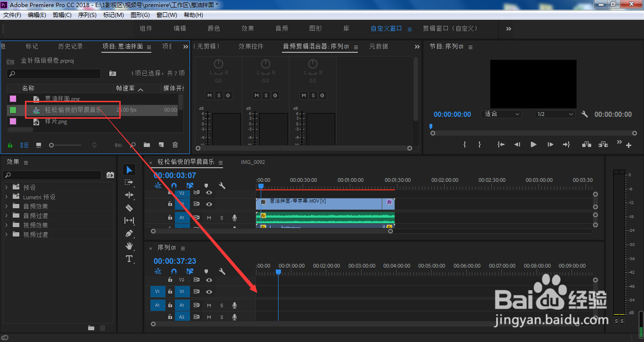
Task: Mute track A1 in 序列01 timeline
Action: point(209,305)
